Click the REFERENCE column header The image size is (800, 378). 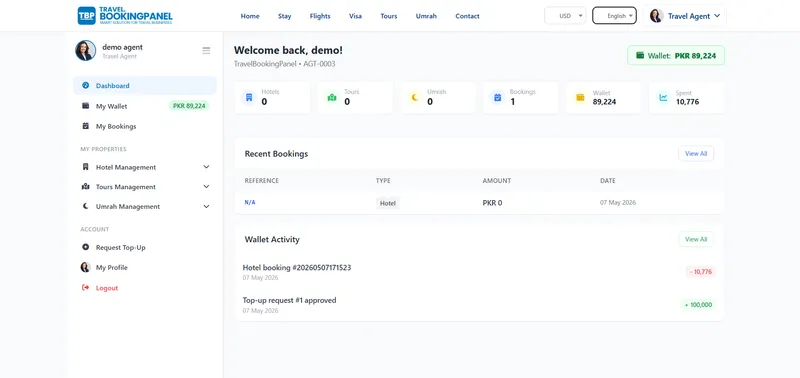pyautogui.click(x=262, y=181)
